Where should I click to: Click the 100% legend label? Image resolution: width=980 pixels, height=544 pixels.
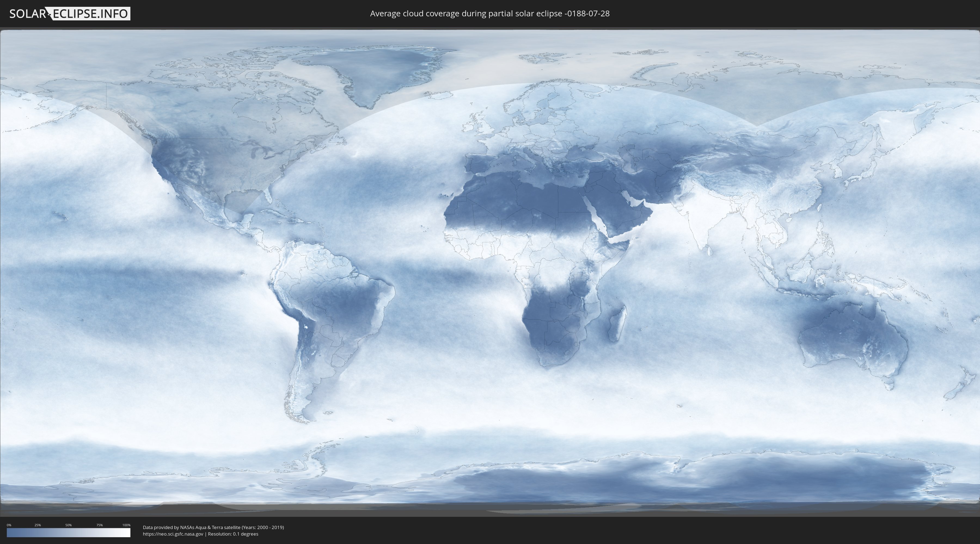pyautogui.click(x=126, y=525)
